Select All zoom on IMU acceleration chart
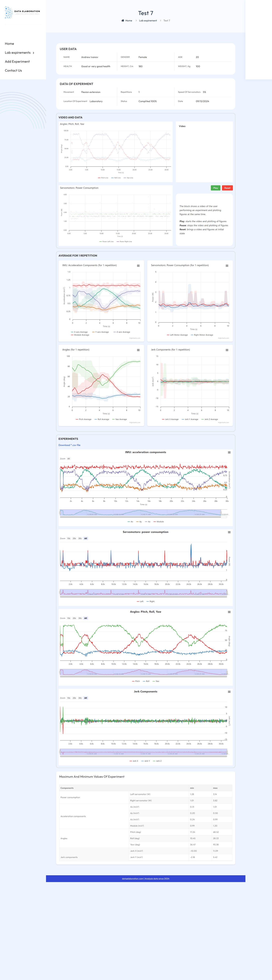272x980 pixels. coord(68,459)
